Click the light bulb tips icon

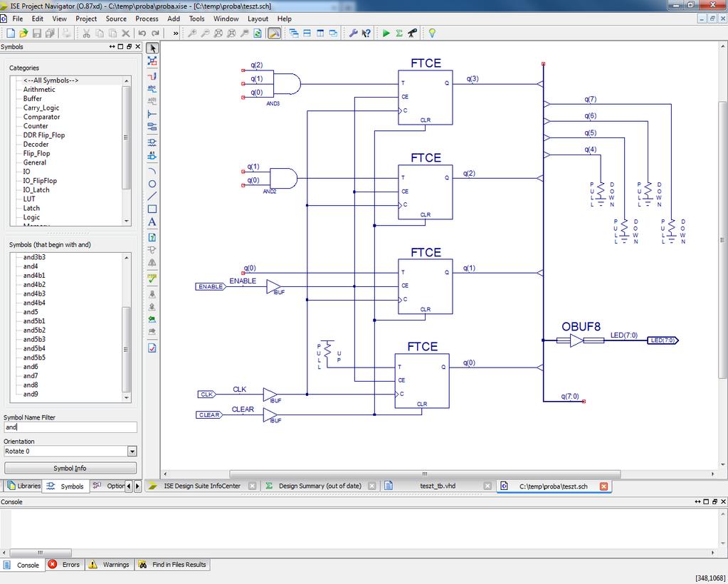point(432,33)
